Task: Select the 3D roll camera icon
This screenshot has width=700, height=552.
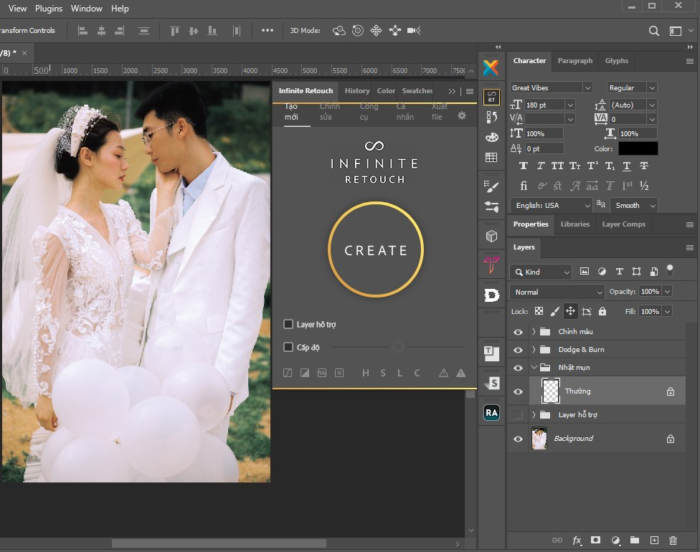Action: click(358, 30)
